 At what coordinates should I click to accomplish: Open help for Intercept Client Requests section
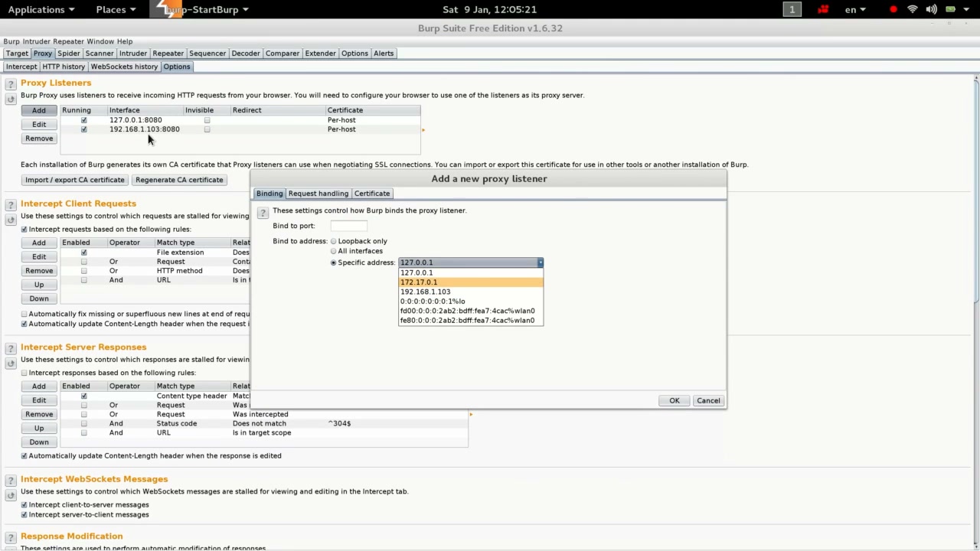pos(11,205)
